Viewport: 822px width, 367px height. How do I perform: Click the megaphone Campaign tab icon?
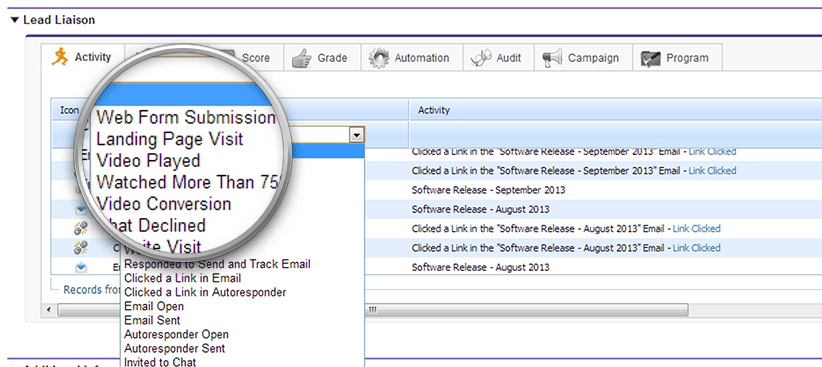(x=552, y=58)
